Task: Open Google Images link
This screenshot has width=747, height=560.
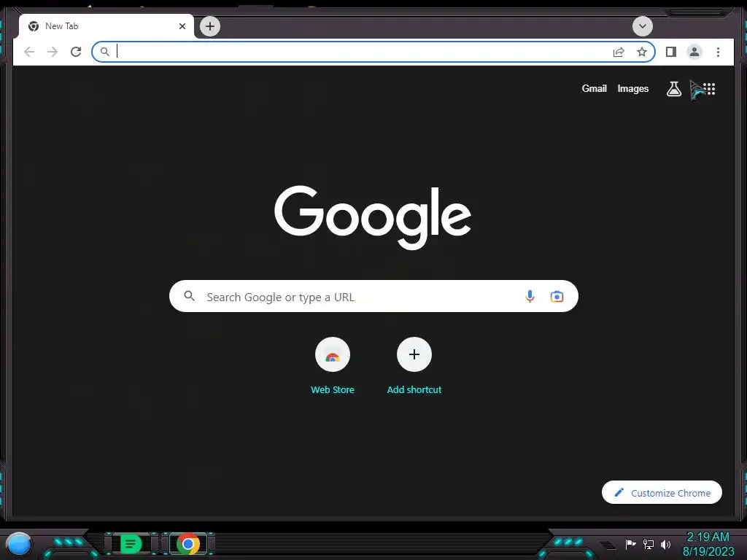Action: coord(632,88)
